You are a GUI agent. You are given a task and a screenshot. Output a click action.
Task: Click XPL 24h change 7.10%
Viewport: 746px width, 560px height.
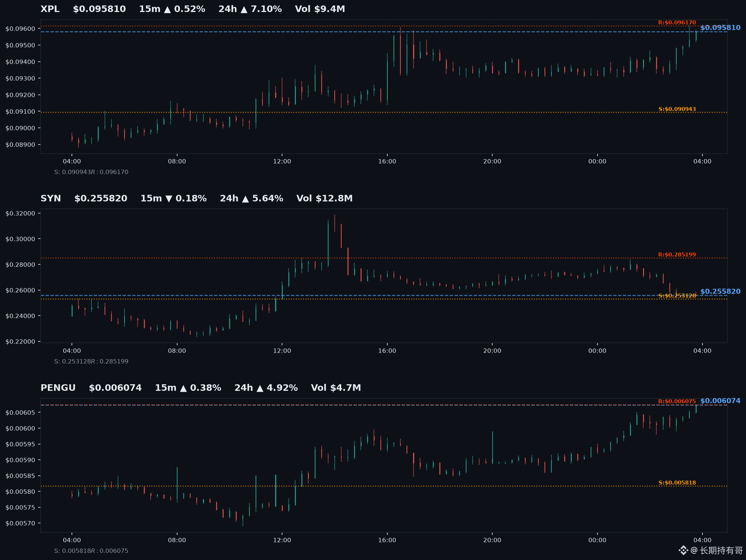tap(250, 9)
